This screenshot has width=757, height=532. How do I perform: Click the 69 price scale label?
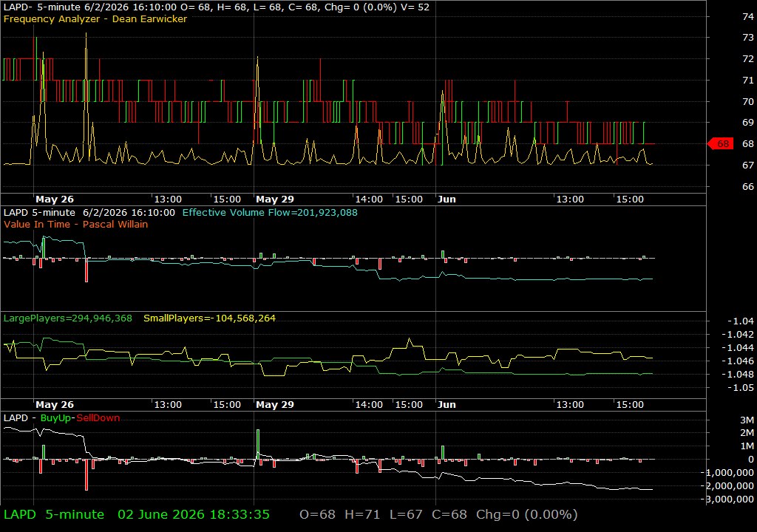pos(748,122)
